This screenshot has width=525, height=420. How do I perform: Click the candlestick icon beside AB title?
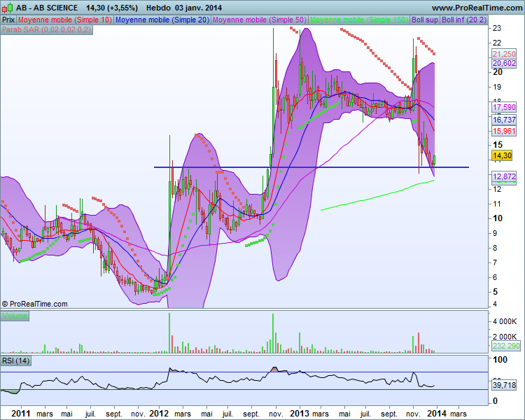point(7,8)
